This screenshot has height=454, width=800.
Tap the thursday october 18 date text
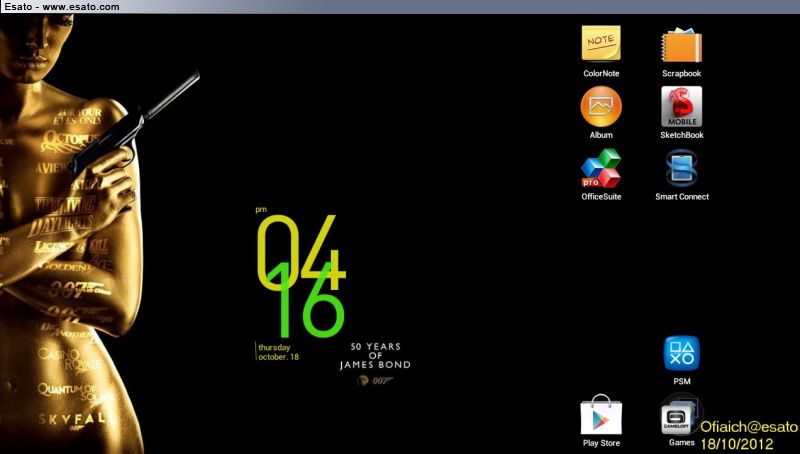click(278, 352)
